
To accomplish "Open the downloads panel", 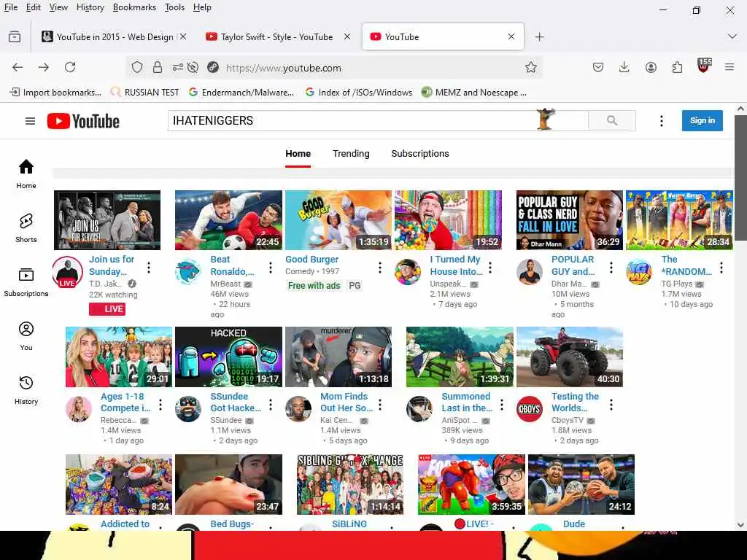I will (624, 67).
